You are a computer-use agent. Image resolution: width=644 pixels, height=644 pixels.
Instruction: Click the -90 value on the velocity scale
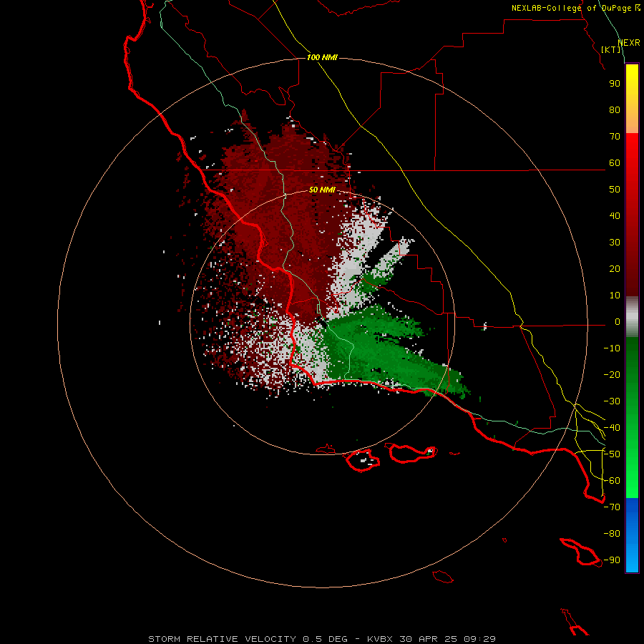click(612, 560)
